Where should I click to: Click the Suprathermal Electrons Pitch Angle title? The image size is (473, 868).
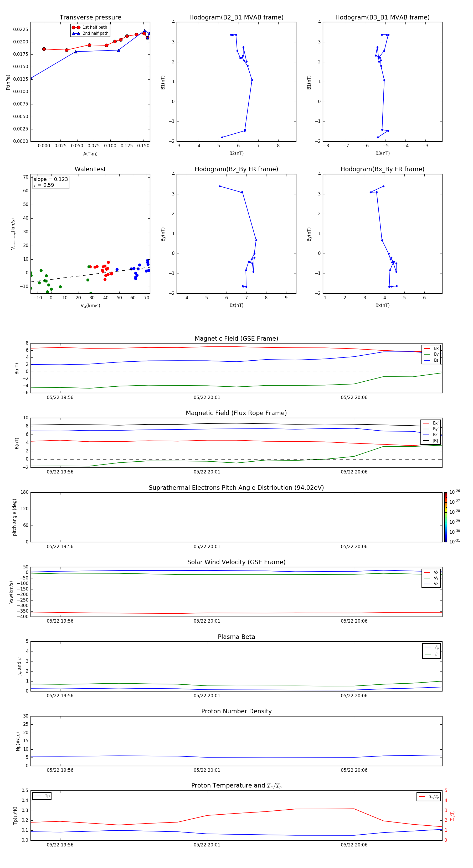(236, 488)
